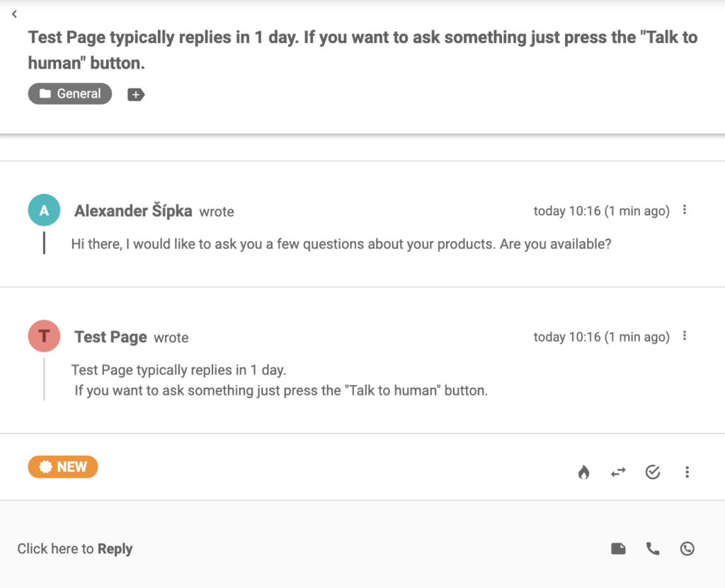Click the flame icon in ticket toolbar
The image size is (725, 588).
pyautogui.click(x=583, y=472)
